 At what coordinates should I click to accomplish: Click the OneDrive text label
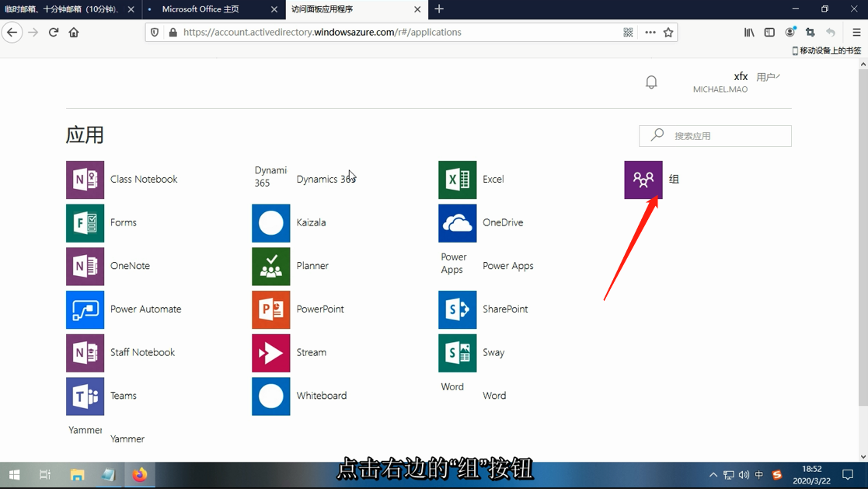503,222
